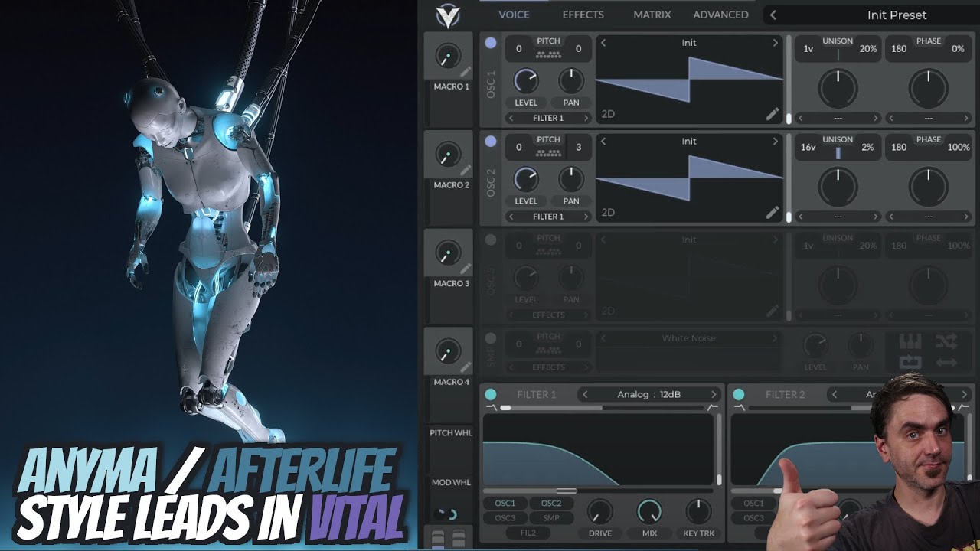Click the sampler loop icon
Viewport: 980px width, 551px height.
point(910,362)
